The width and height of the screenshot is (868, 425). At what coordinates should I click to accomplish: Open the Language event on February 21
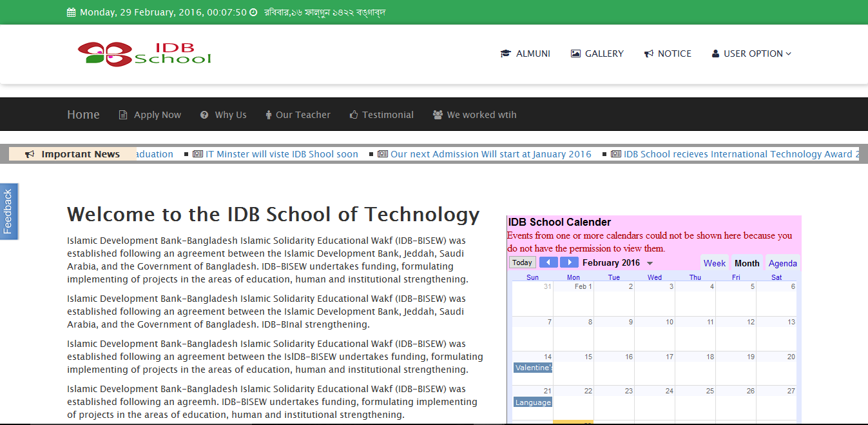[x=532, y=402]
